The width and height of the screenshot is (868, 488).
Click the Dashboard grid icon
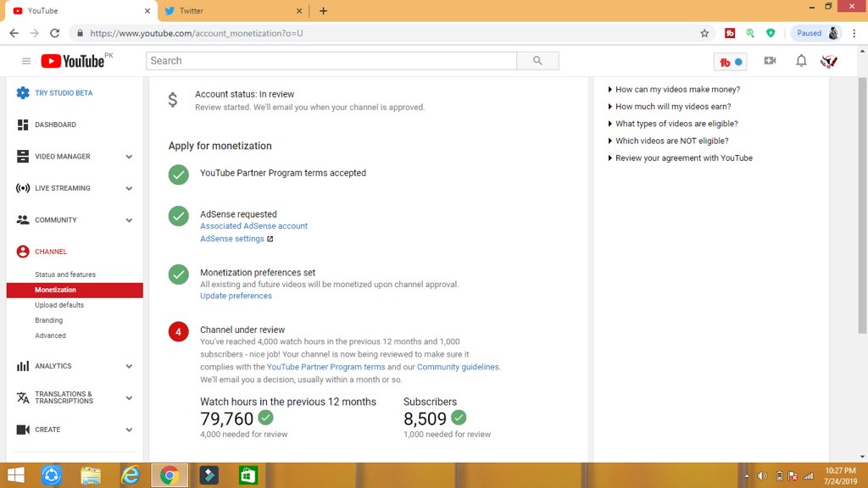[x=23, y=125]
